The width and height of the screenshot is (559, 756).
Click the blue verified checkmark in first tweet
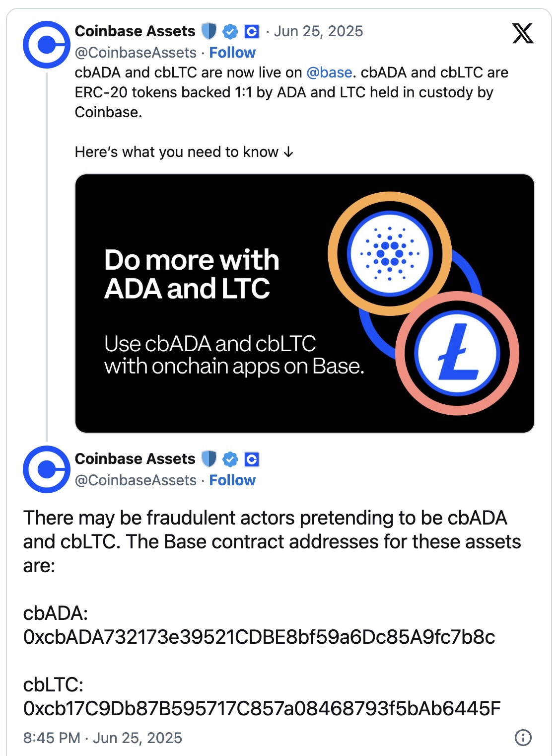point(230,32)
